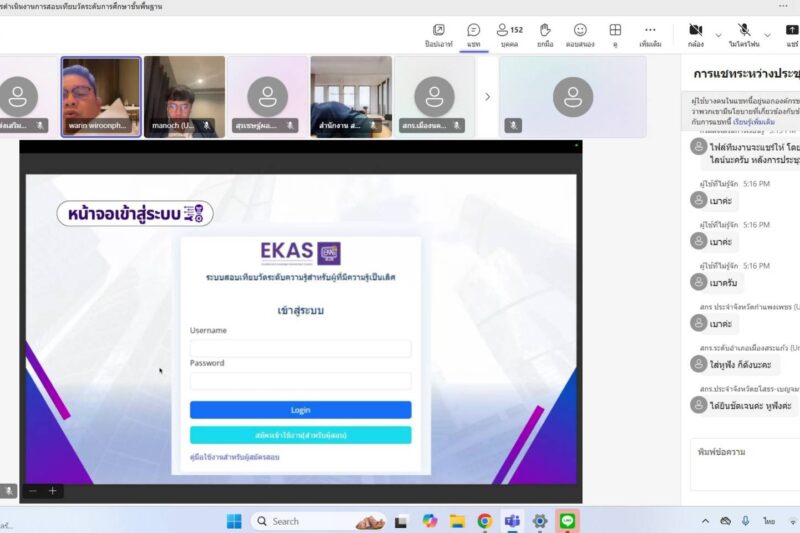The image size is (800, 533).
Task: Select warin wiroonph participant video
Action: [x=101, y=97]
